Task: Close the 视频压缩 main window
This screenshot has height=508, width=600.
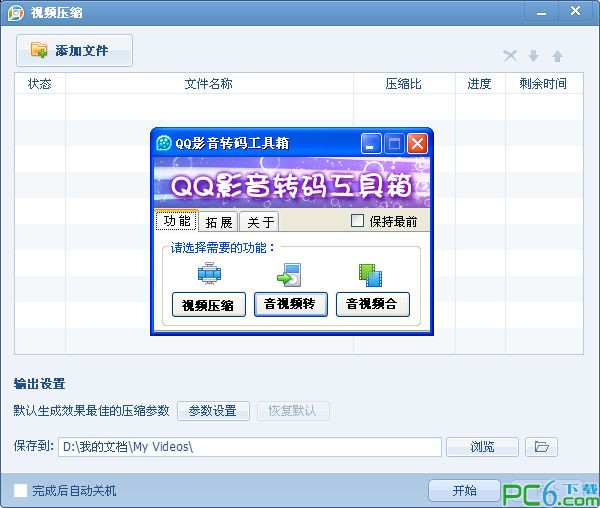Action: coord(576,11)
